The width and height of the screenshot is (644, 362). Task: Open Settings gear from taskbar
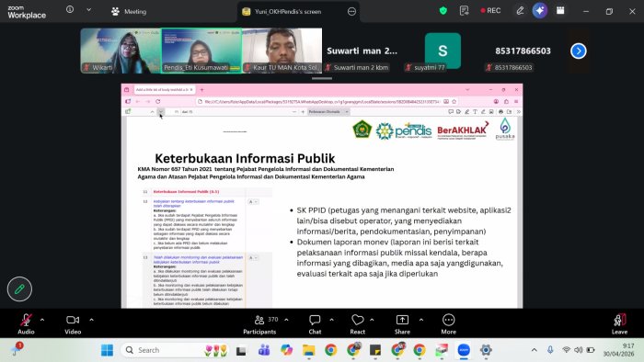[486, 350]
